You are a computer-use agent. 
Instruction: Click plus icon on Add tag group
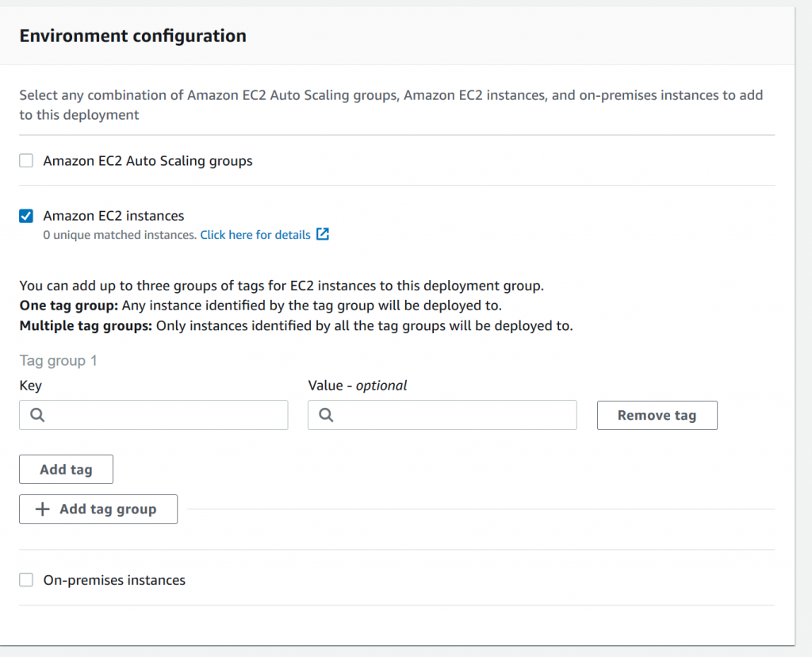coord(43,509)
